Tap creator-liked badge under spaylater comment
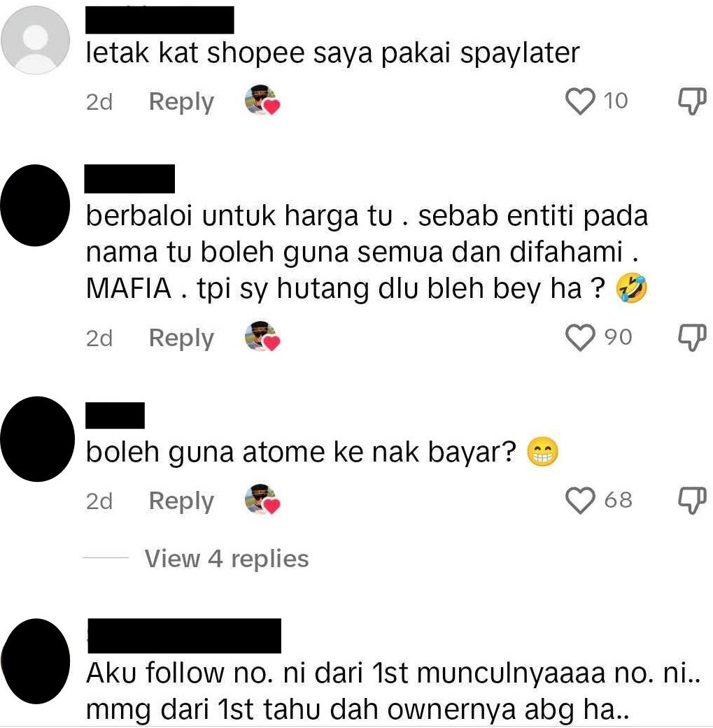Image resolution: width=713 pixels, height=728 pixels. click(x=262, y=100)
